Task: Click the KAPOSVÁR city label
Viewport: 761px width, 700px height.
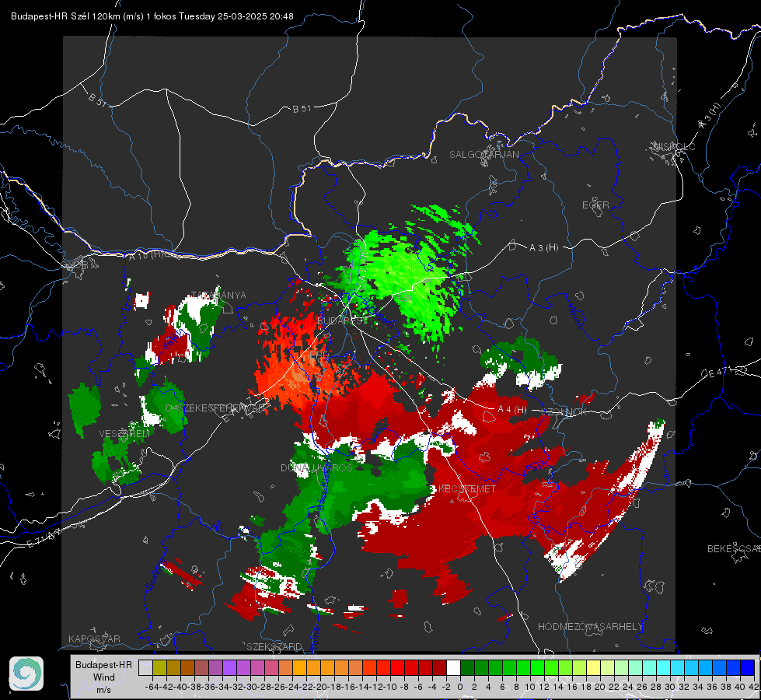Action: click(x=94, y=639)
